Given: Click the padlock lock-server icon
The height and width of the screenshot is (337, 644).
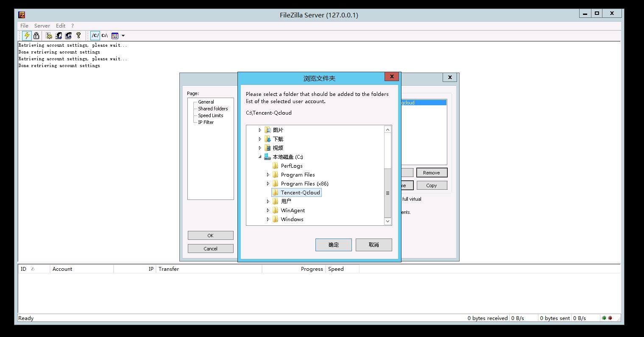Looking at the screenshot, I should (x=36, y=36).
